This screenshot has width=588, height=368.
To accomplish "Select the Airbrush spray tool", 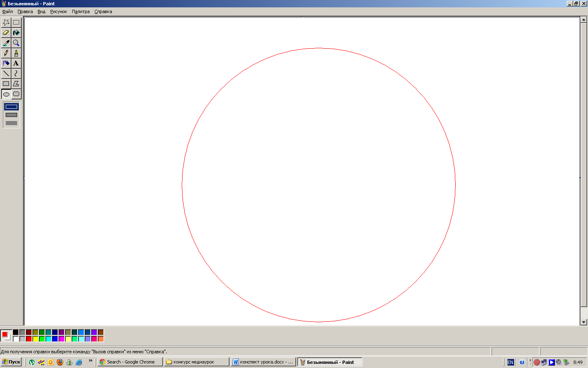I will coord(6,63).
